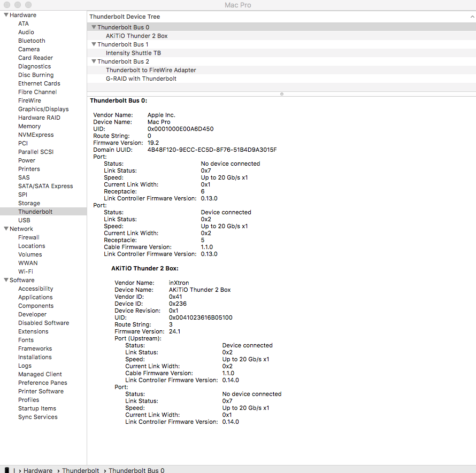476x473 pixels.
Task: Open Disc Burning info
Action: [36, 75]
